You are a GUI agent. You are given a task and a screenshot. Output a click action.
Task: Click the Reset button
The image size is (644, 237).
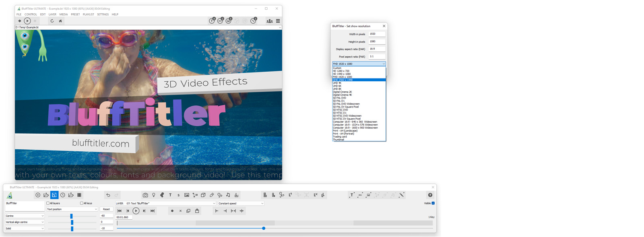[x=106, y=209]
